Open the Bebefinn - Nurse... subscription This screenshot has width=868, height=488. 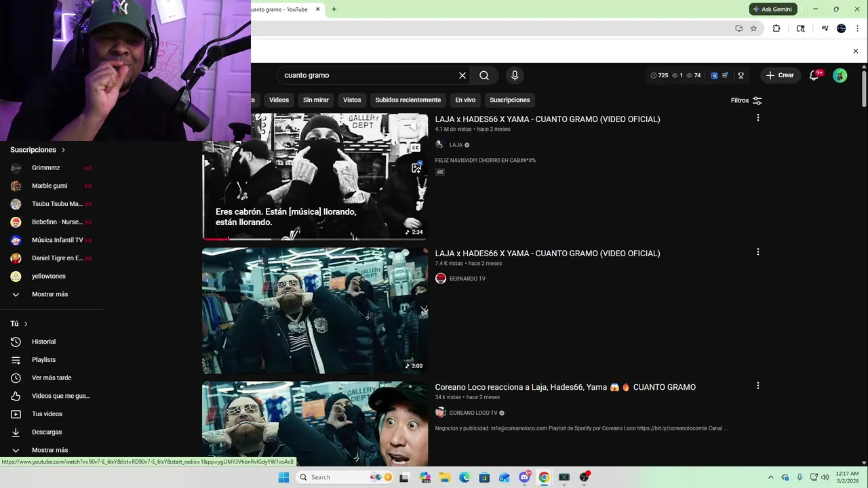(57, 222)
